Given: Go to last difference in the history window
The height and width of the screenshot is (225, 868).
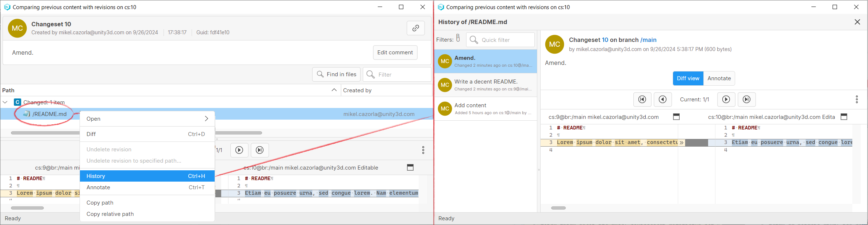Looking at the screenshot, I should click(747, 100).
